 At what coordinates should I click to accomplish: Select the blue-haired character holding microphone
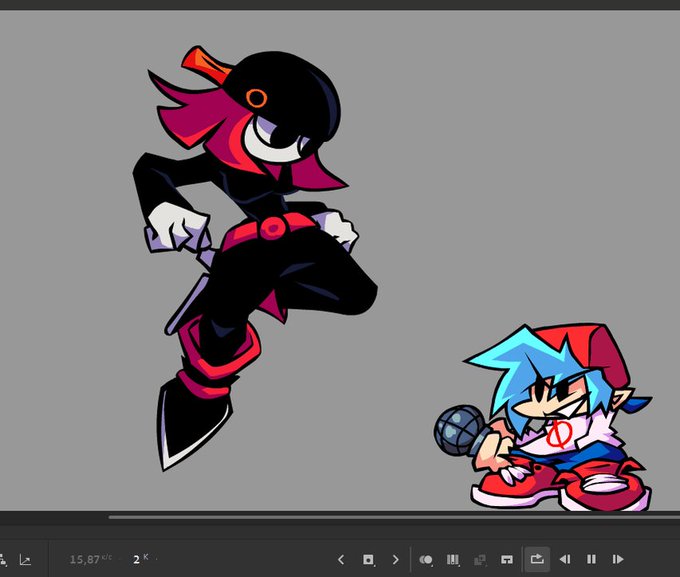(x=542, y=417)
